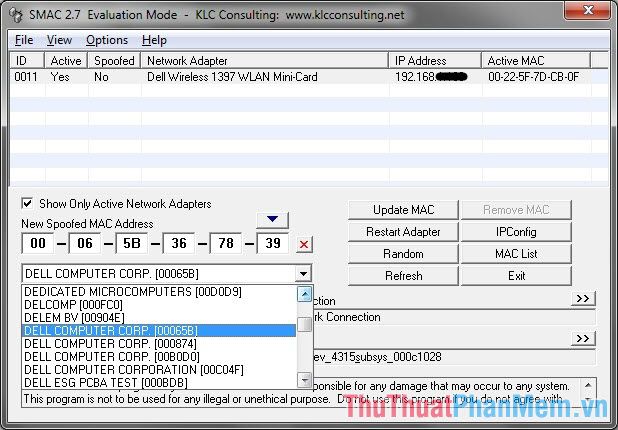Viewport: 618px width, 430px height.
Task: Choose DEDICATED MICROCOMPUTERS [00D0D9] from list
Action: (x=159, y=292)
